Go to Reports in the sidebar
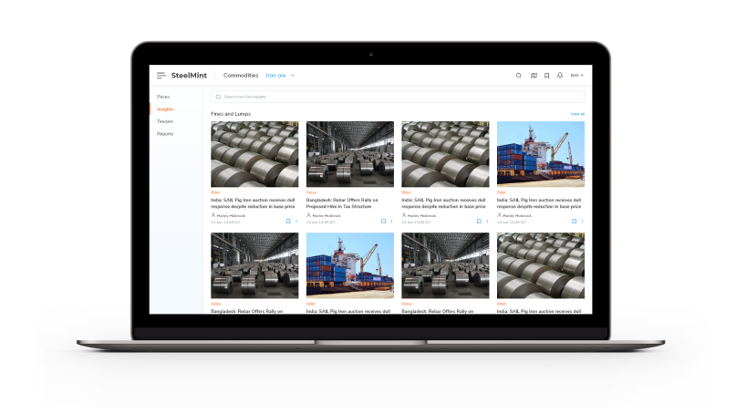 pyautogui.click(x=165, y=133)
